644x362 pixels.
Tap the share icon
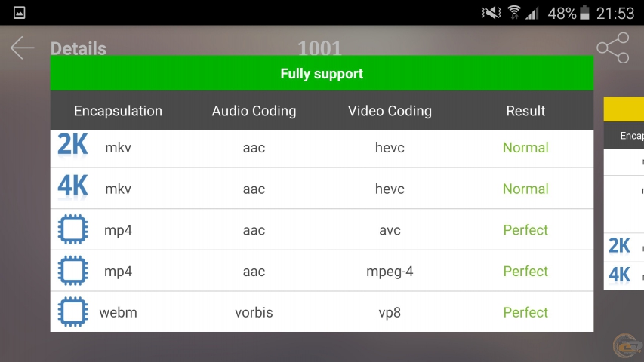click(x=612, y=48)
